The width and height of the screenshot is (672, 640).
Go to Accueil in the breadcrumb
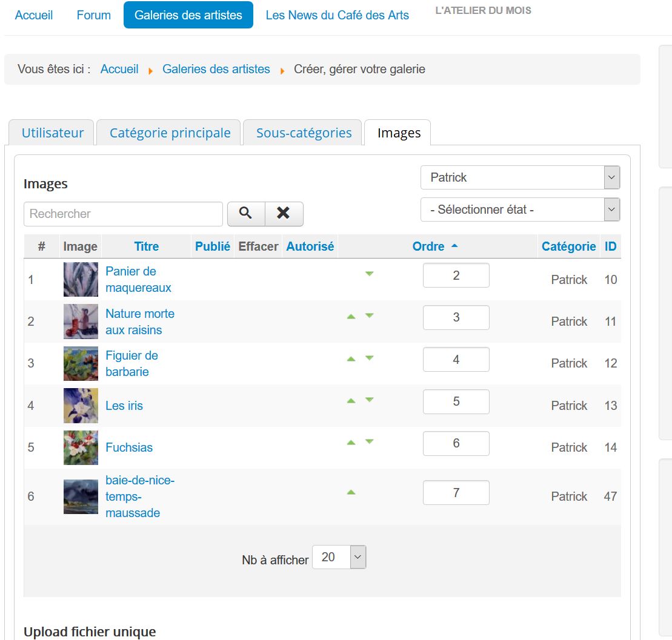click(119, 69)
